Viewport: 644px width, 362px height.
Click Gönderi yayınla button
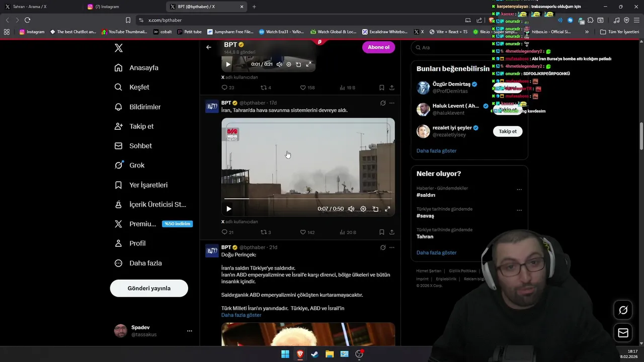point(149,288)
